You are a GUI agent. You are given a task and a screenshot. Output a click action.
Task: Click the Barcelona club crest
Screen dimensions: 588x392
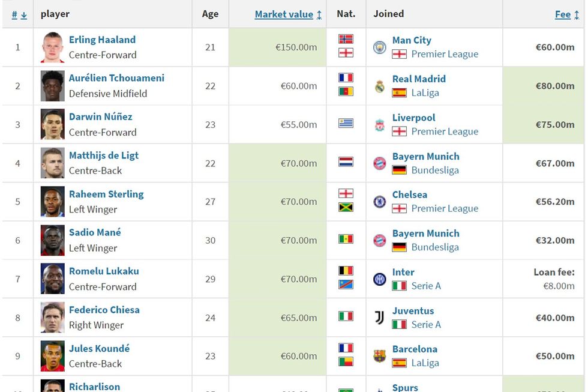380,356
